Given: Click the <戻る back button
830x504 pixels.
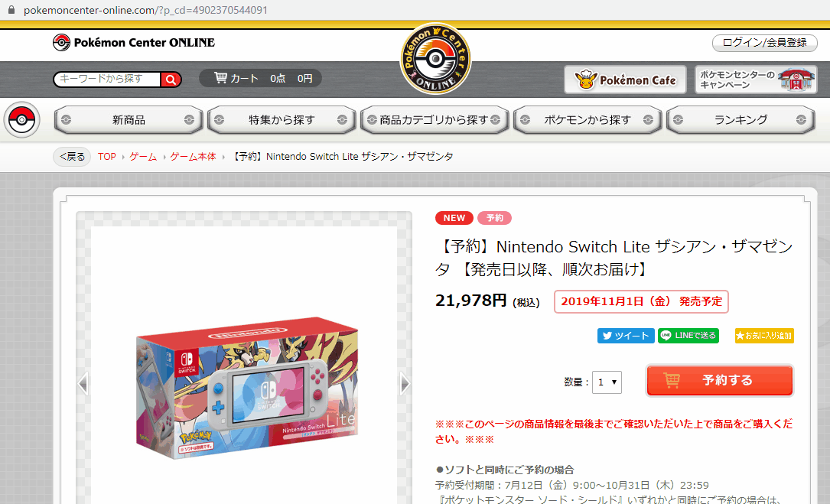Looking at the screenshot, I should (72, 157).
